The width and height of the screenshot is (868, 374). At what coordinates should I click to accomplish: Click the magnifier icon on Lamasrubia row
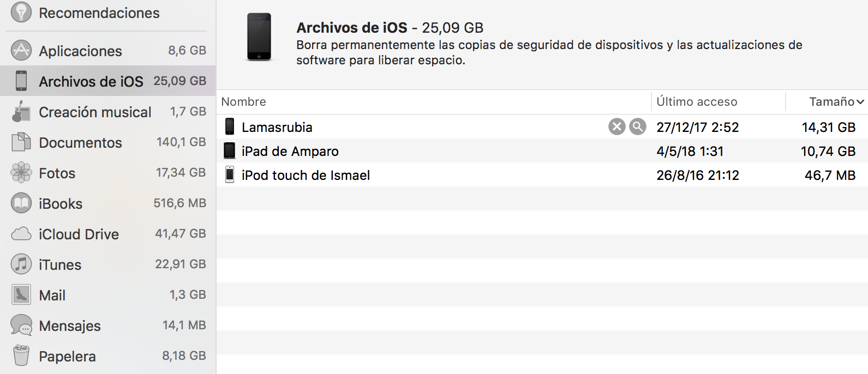coord(637,127)
